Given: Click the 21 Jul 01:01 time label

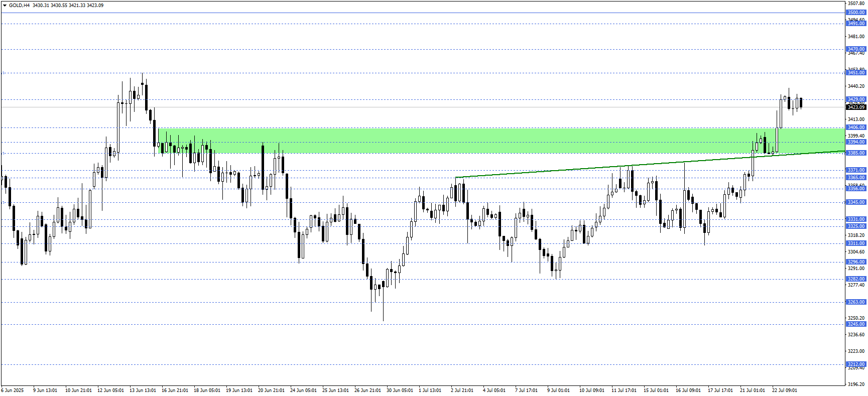Looking at the screenshot, I should (753, 390).
